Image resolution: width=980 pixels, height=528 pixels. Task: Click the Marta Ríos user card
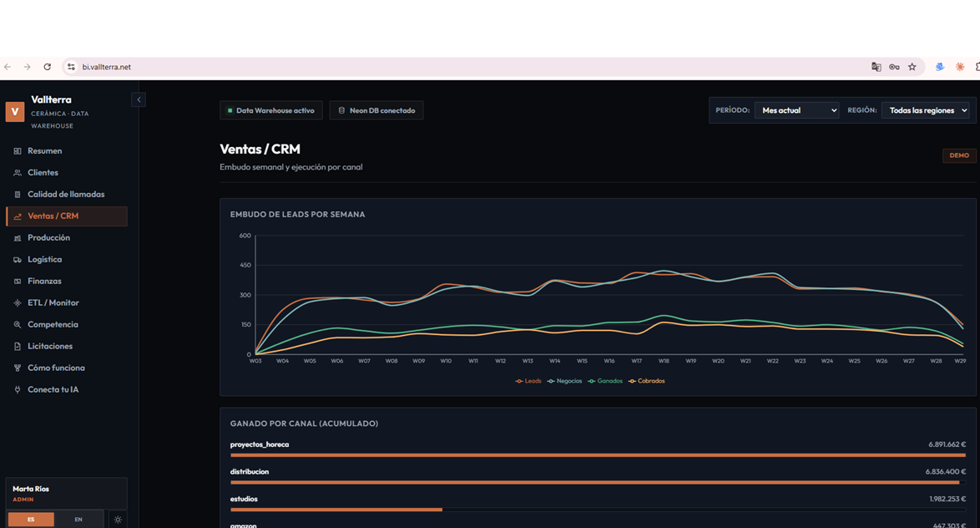click(x=66, y=494)
